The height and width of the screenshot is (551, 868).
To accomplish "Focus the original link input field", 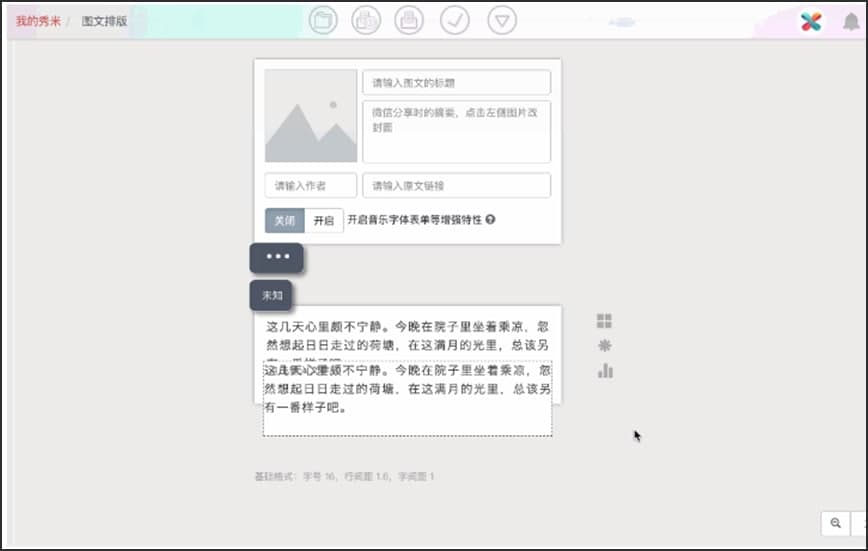I will [x=457, y=186].
